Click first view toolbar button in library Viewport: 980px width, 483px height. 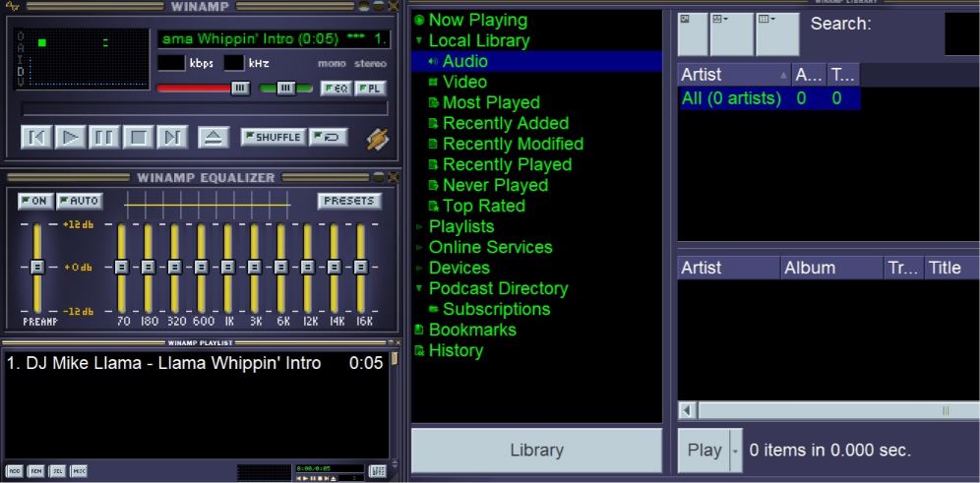point(693,34)
